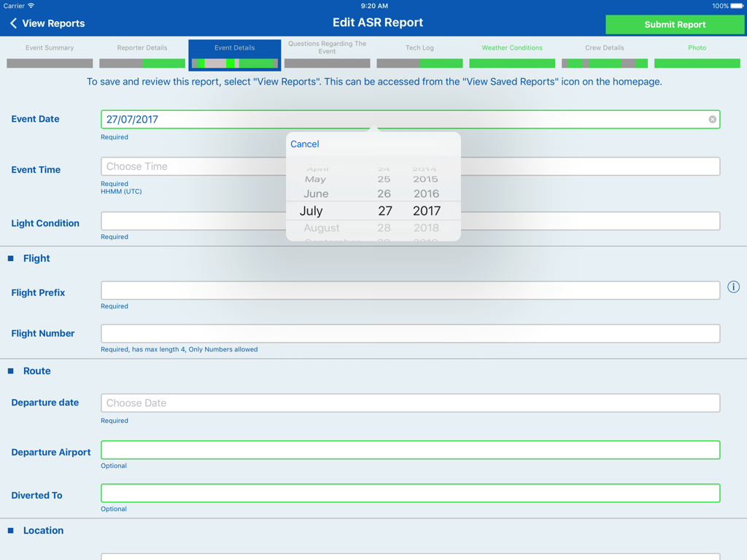Tap the Event Date field showing 27/07/2017
The width and height of the screenshot is (747, 560).
pyautogui.click(x=410, y=120)
